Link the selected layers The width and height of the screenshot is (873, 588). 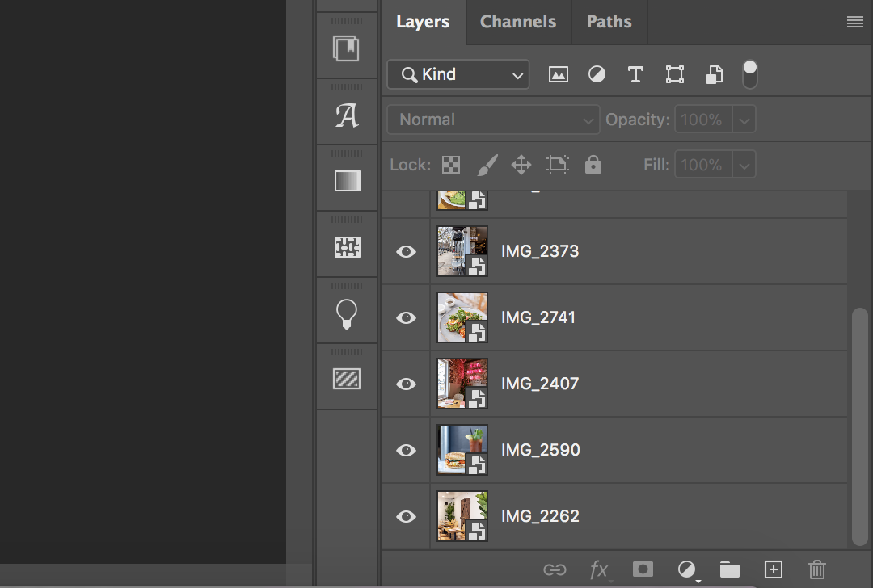[556, 569]
